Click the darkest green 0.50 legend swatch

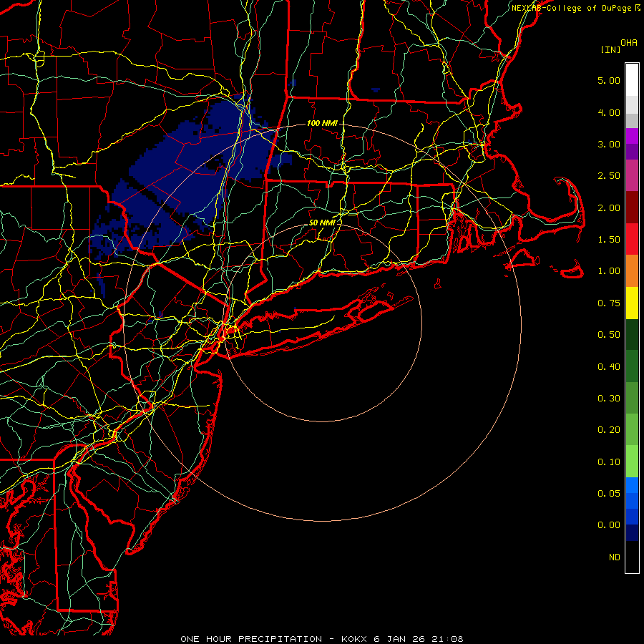click(x=632, y=334)
